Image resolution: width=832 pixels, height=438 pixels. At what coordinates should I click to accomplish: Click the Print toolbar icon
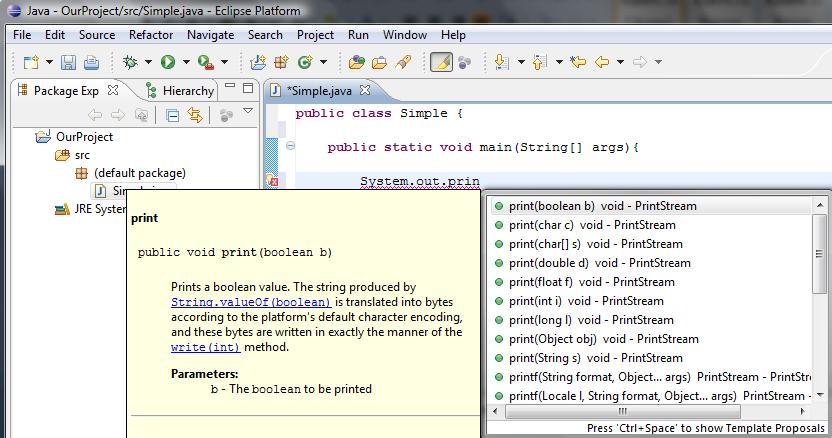pos(91,62)
